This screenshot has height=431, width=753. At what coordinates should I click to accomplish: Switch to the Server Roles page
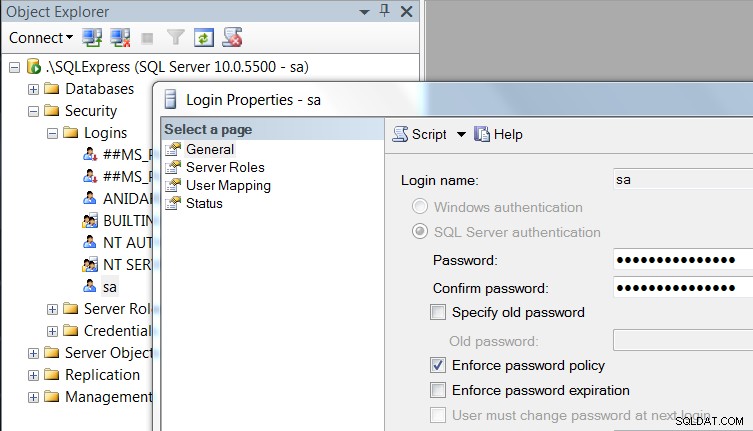click(x=225, y=167)
